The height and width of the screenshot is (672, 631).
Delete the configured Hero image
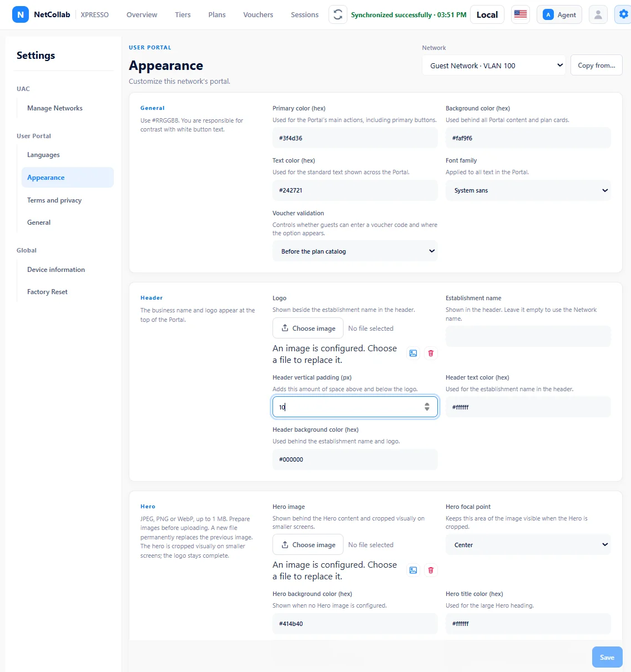[x=431, y=570]
